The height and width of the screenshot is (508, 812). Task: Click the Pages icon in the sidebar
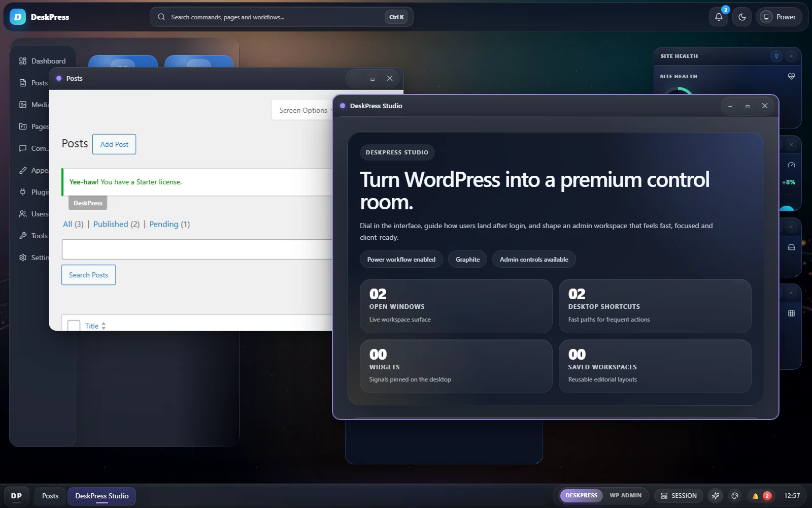23,126
